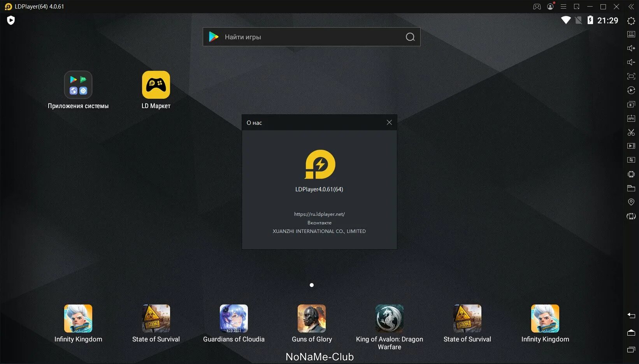Install an APK via the sidebar APK icon
The image size is (639, 364).
click(631, 118)
